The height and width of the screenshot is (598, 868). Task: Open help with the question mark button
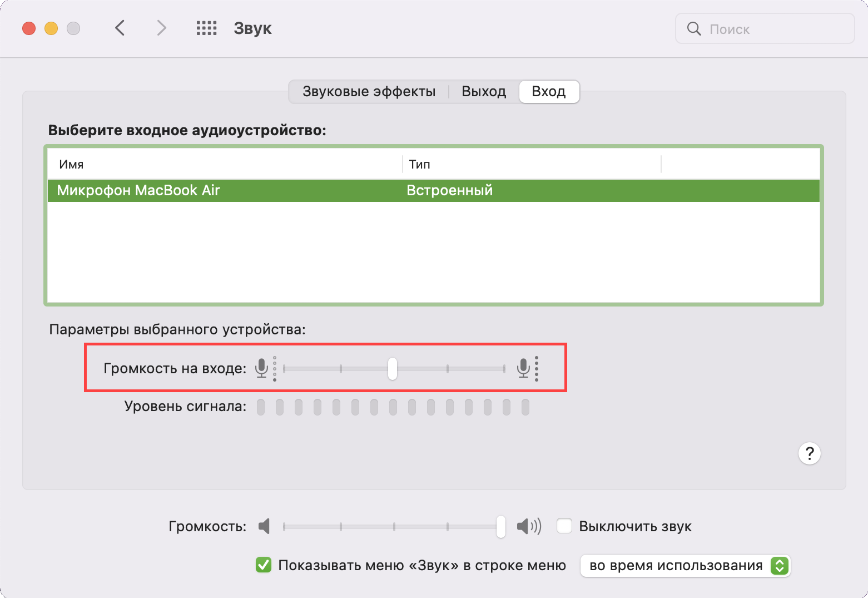point(810,453)
